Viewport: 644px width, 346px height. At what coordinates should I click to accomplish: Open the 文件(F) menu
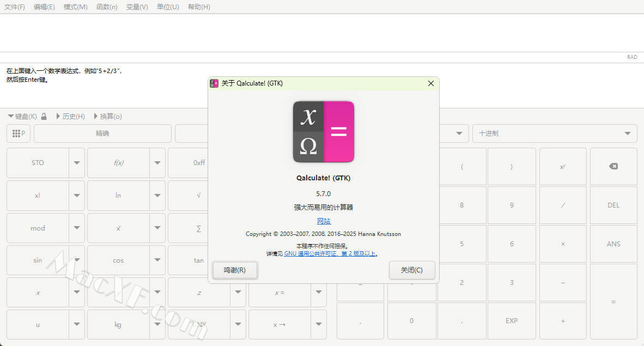[x=14, y=7]
